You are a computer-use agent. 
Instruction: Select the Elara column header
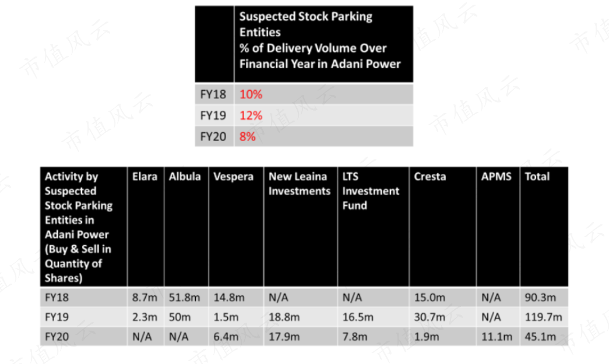tap(145, 227)
